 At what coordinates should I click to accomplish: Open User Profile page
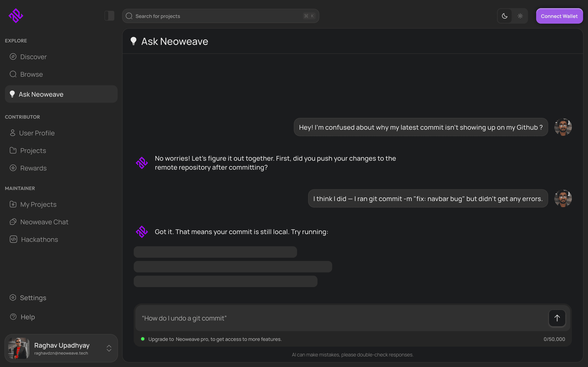point(37,133)
